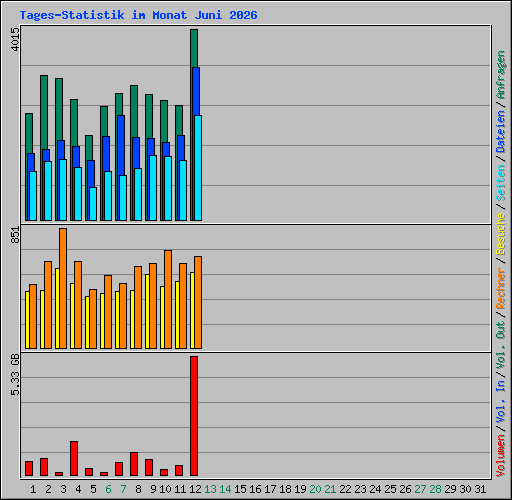Click green weekend day 13 label
The width and height of the screenshot is (512, 500).
[x=210, y=489]
